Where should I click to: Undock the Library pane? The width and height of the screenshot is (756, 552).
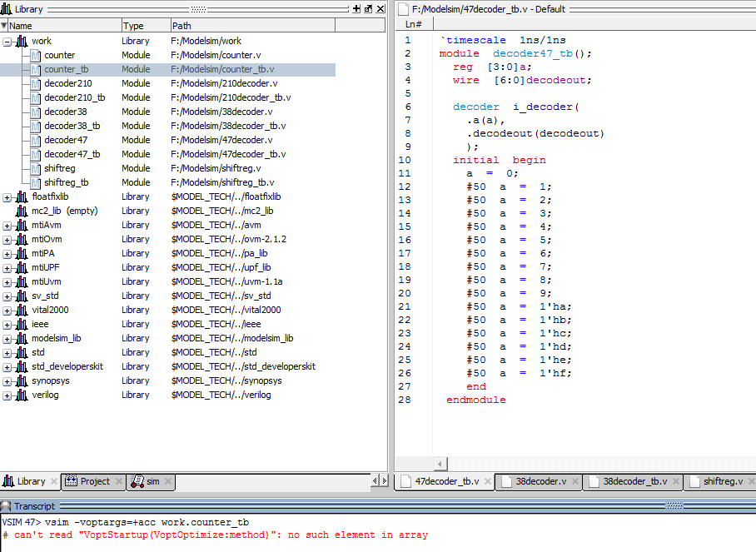coord(368,8)
